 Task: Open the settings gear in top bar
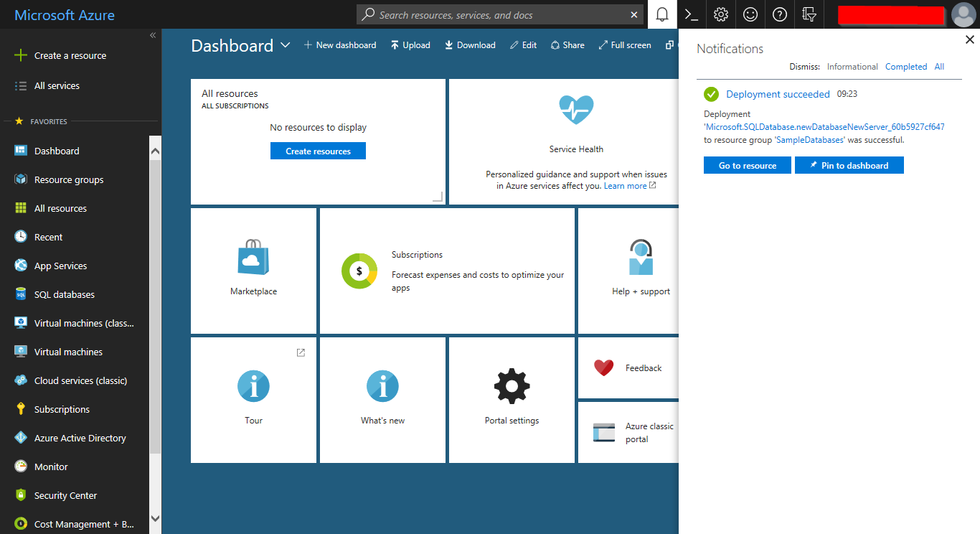pyautogui.click(x=721, y=14)
